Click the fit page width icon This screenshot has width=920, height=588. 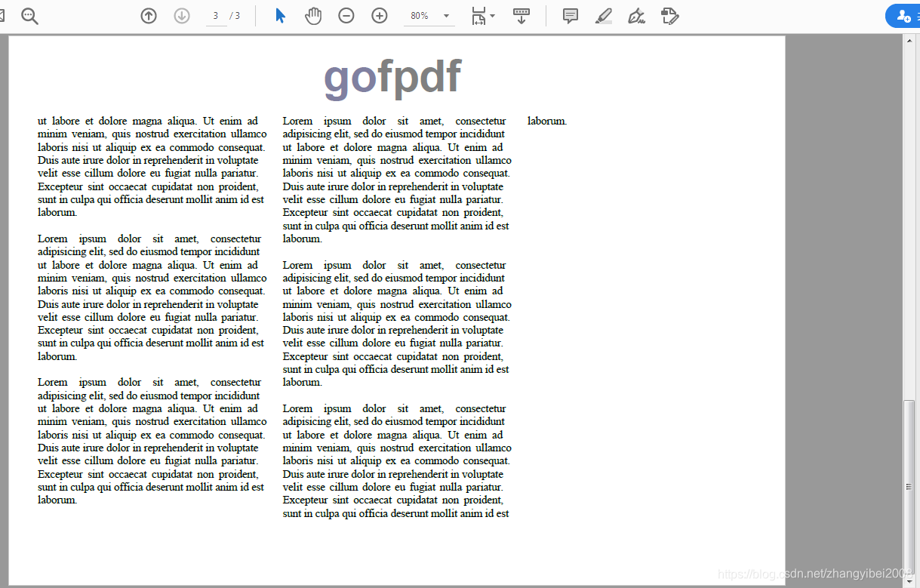(x=478, y=16)
